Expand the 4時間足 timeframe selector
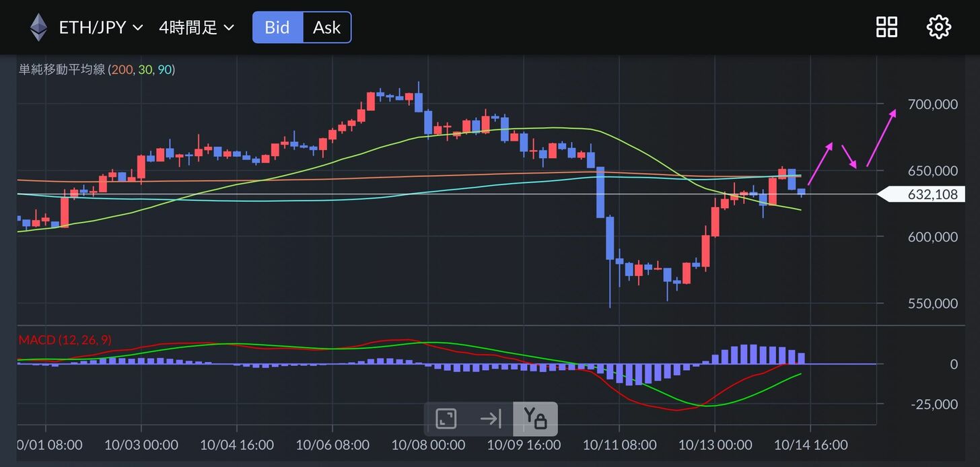The height and width of the screenshot is (467, 980). (196, 28)
